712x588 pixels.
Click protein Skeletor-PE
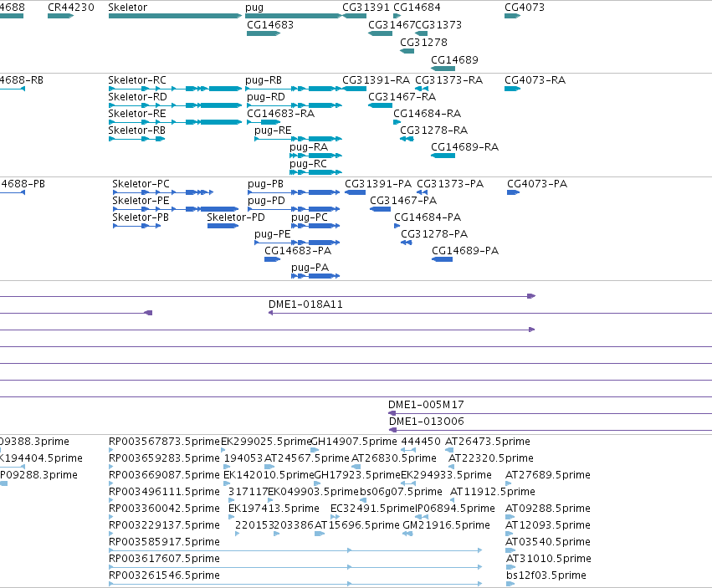[175, 209]
